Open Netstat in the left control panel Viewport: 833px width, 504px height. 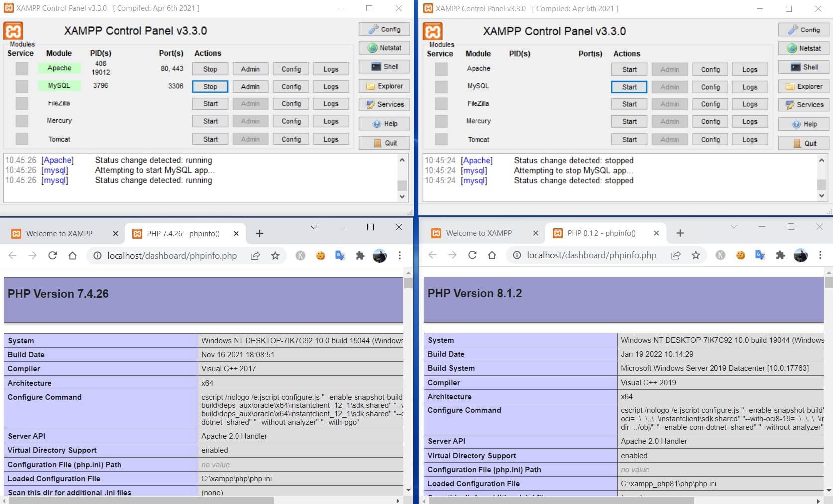click(x=384, y=48)
